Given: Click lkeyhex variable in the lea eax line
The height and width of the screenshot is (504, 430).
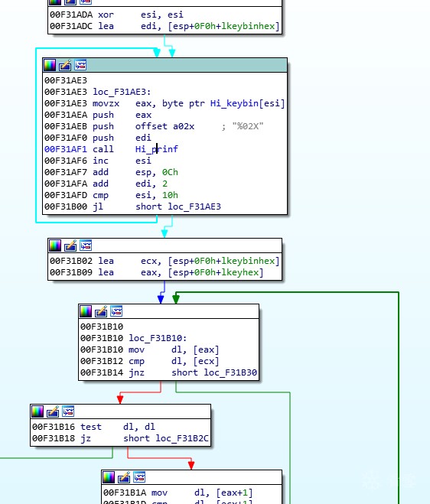Looking at the screenshot, I should pyautogui.click(x=239, y=272).
